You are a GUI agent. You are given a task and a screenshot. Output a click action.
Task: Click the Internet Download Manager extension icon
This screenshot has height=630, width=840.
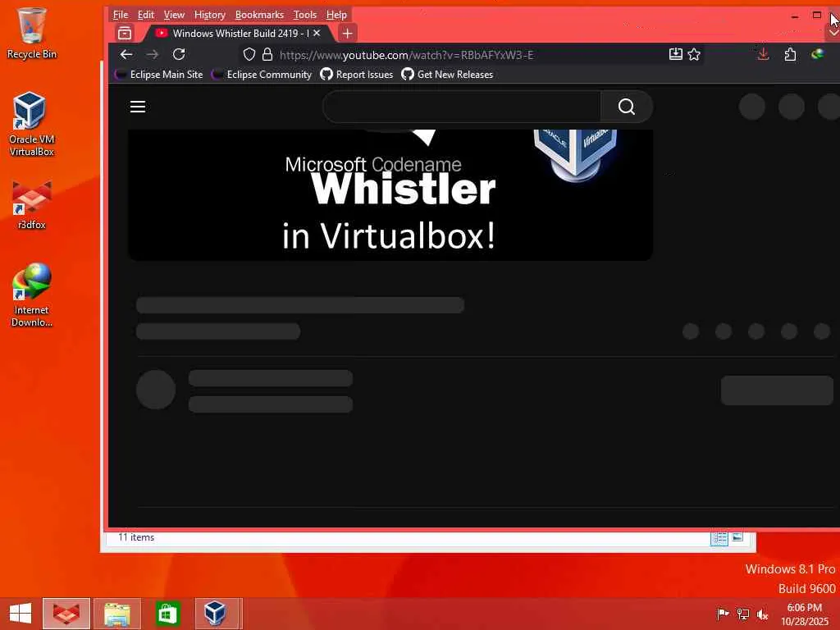click(x=818, y=54)
